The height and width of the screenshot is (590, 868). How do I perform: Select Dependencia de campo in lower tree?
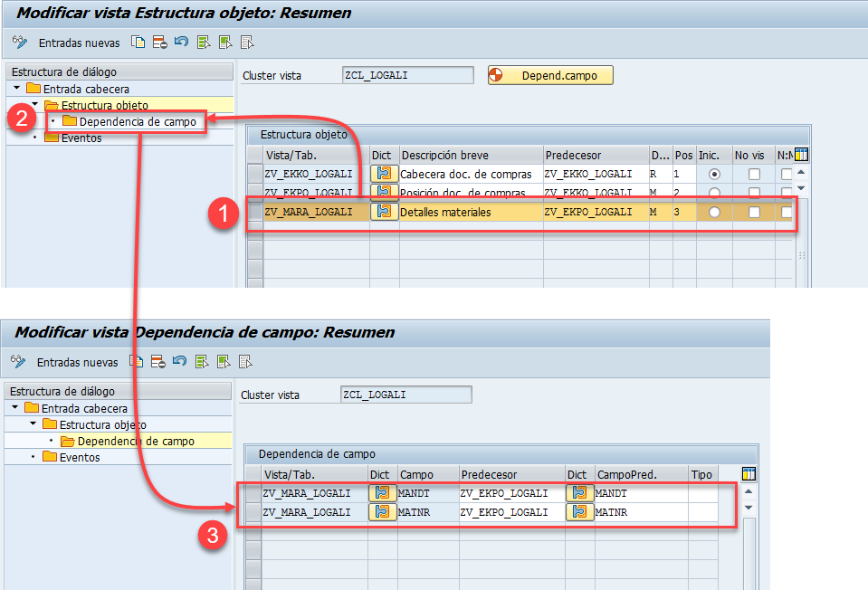pyautogui.click(x=136, y=441)
